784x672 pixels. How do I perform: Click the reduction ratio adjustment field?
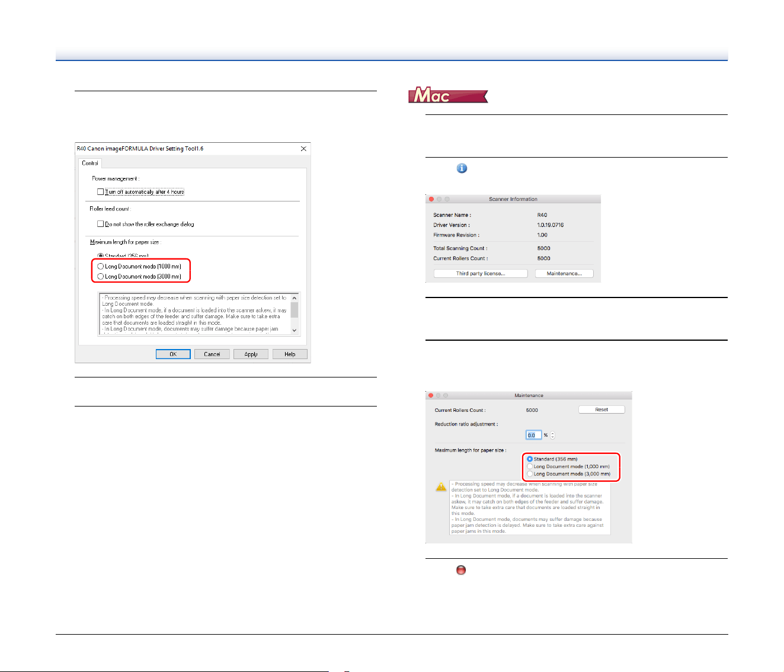pyautogui.click(x=534, y=435)
